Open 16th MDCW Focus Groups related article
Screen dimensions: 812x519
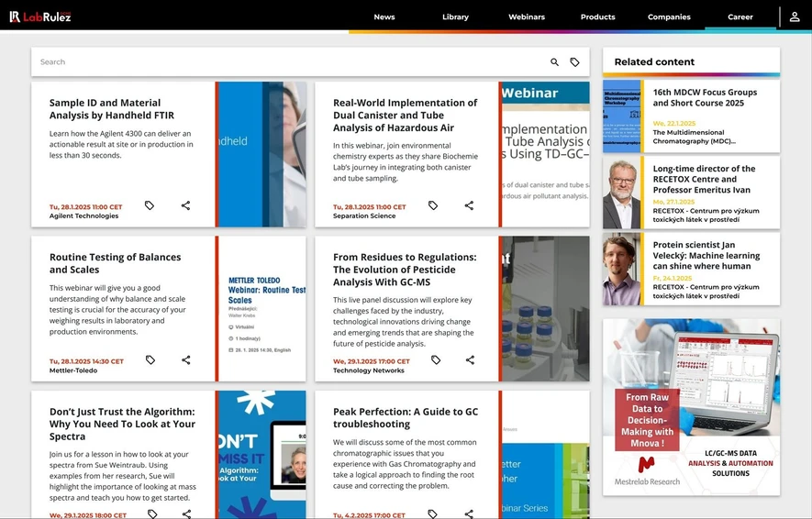click(705, 97)
